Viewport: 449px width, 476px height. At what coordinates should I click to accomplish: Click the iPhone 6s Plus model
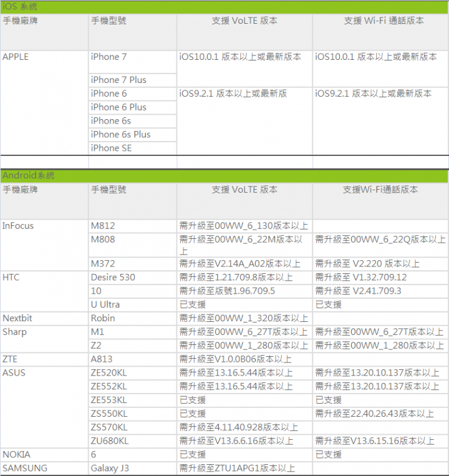tap(133, 135)
